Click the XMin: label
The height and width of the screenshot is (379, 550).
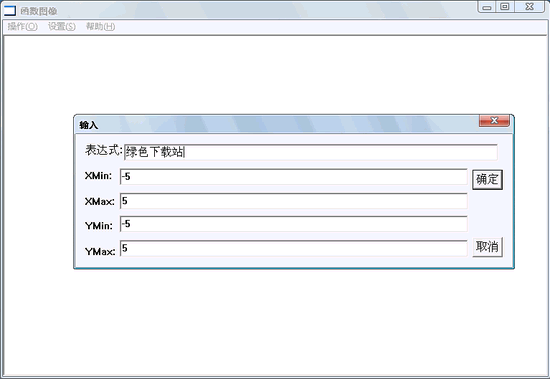[x=98, y=175]
